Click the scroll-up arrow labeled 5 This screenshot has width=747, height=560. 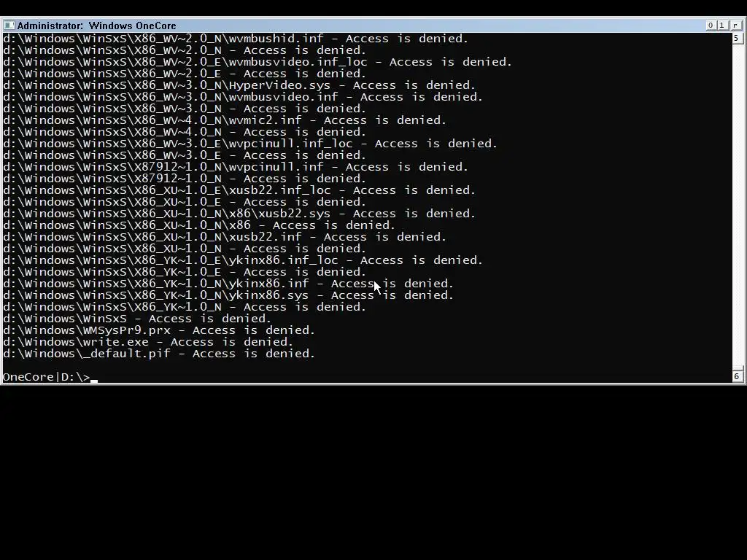[x=737, y=38]
